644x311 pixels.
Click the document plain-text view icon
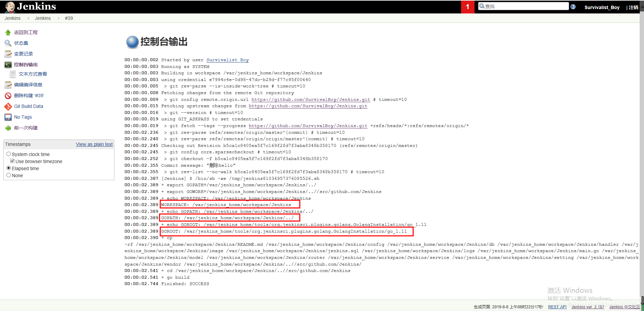[x=13, y=74]
